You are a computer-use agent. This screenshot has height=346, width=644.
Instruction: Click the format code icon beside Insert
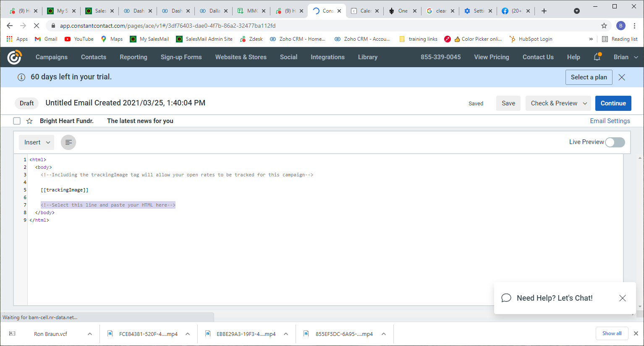point(68,142)
